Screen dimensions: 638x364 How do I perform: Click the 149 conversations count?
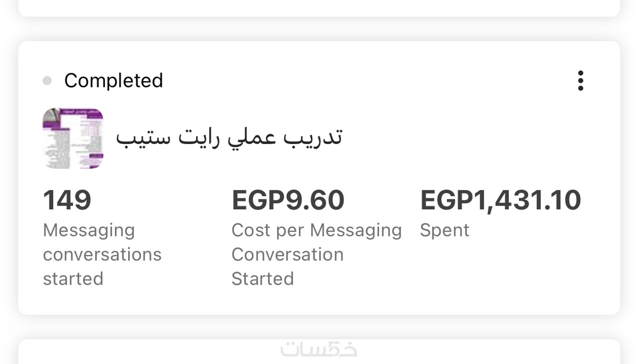[x=67, y=200]
